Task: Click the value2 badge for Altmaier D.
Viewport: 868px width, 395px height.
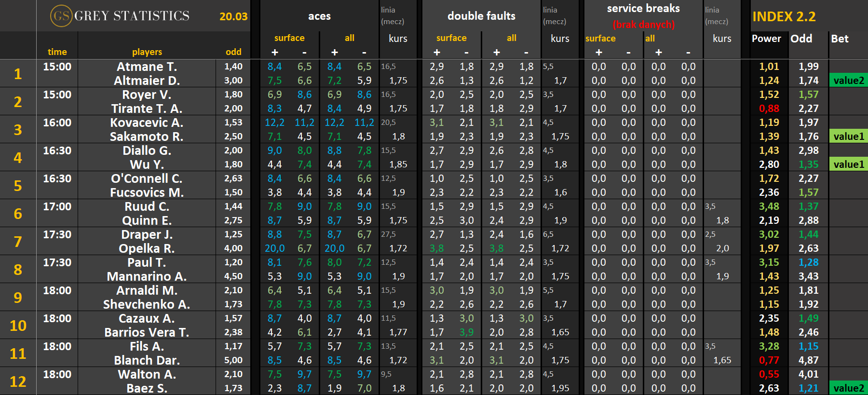Action: point(848,81)
